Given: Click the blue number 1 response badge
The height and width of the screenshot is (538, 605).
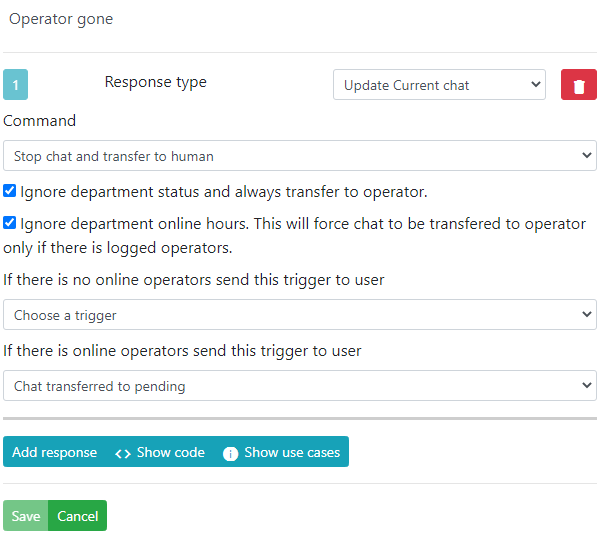Looking at the screenshot, I should 15,85.
